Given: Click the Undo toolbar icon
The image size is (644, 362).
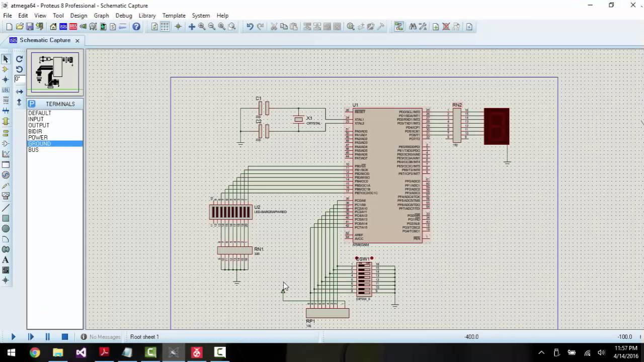Looking at the screenshot, I should tap(250, 27).
